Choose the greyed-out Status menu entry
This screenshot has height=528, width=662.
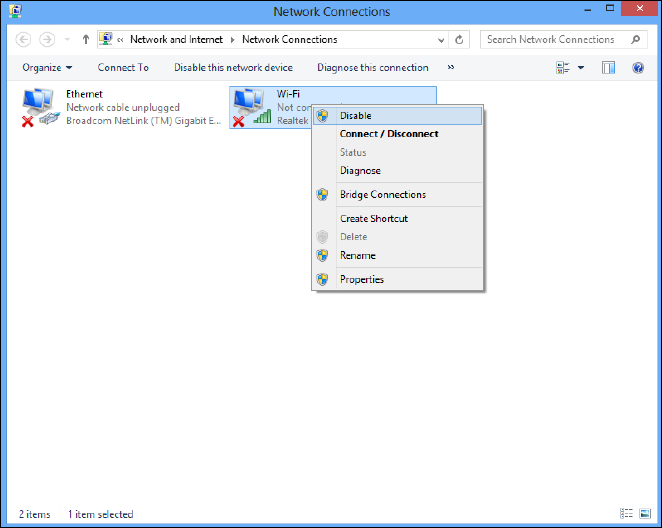397,152
